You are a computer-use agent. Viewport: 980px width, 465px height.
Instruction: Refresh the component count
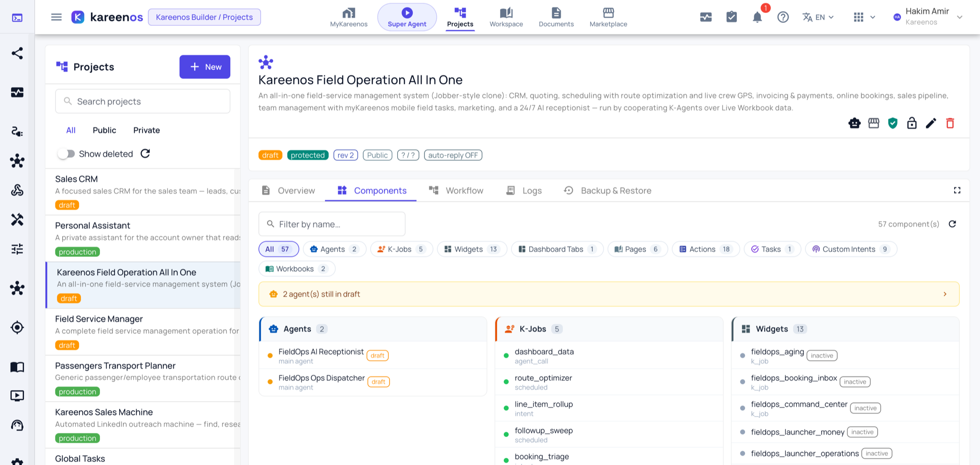(x=952, y=224)
